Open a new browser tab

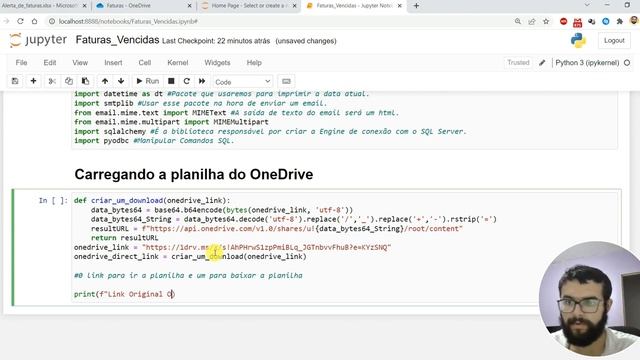pos(416,6)
